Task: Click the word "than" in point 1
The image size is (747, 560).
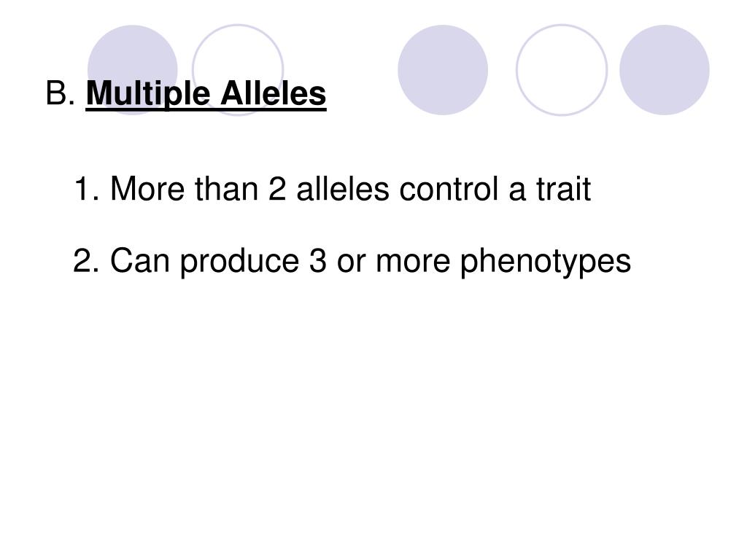Action: click(x=226, y=189)
